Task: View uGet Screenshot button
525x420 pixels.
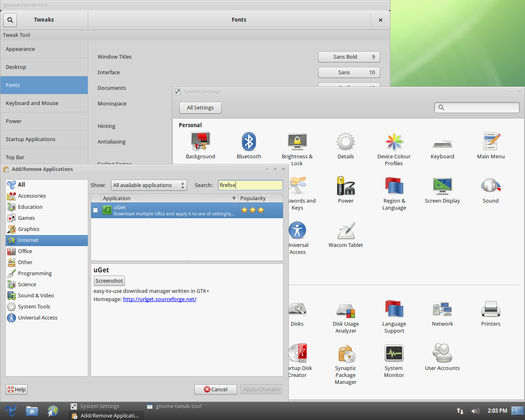Action: pos(109,281)
